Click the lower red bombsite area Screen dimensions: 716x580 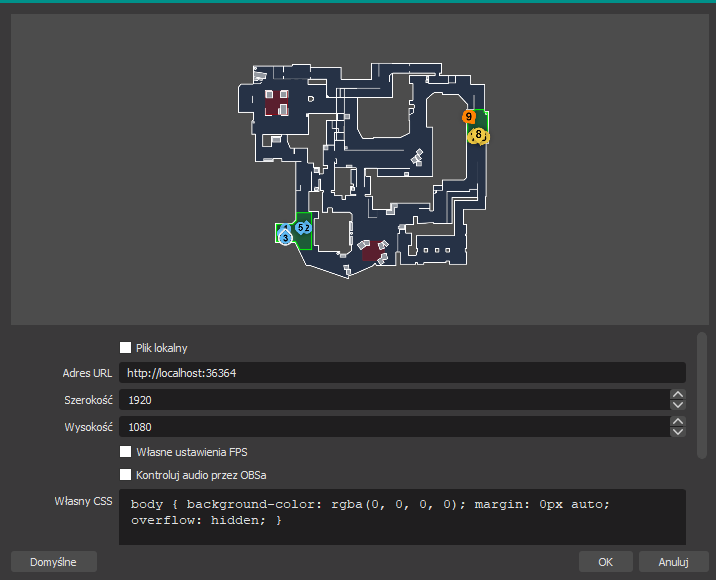tap(374, 251)
